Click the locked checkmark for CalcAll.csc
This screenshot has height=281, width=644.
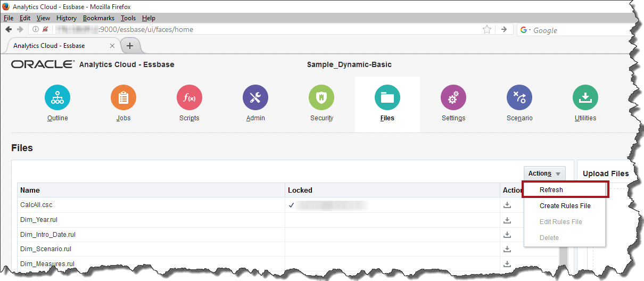[x=291, y=205]
